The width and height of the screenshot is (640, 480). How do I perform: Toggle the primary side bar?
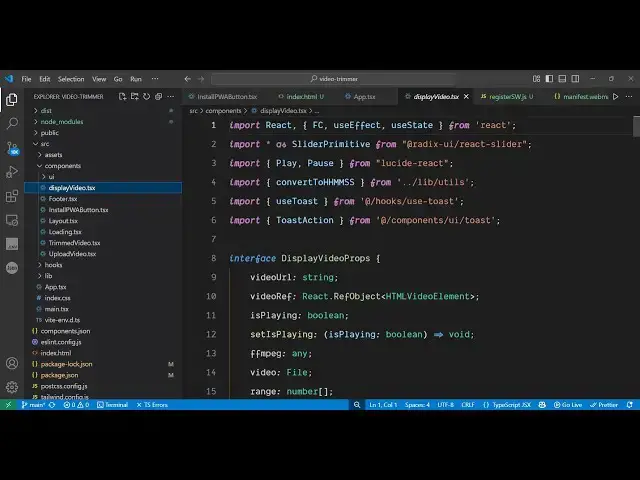coord(549,79)
